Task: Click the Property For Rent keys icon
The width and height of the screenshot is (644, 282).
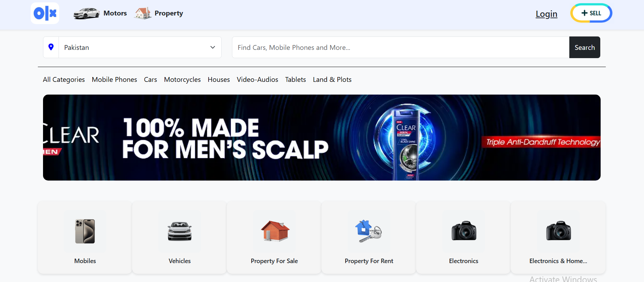Action: [x=368, y=231]
